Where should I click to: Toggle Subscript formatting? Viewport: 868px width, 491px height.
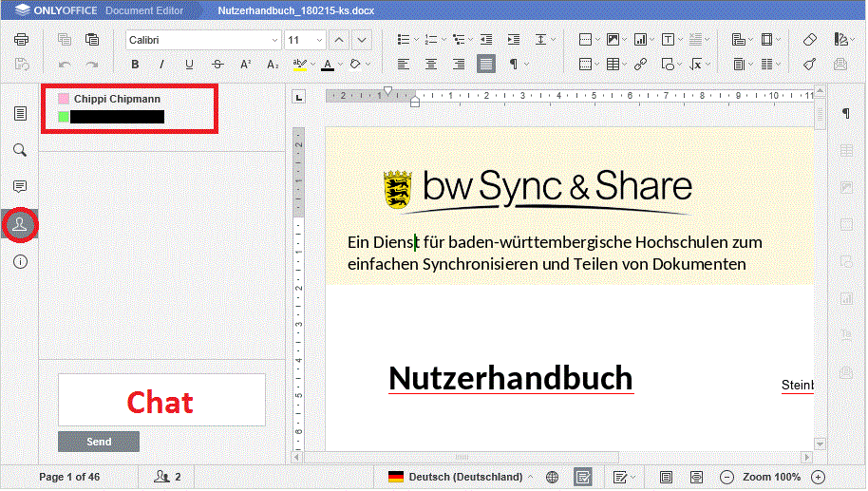pos(273,65)
